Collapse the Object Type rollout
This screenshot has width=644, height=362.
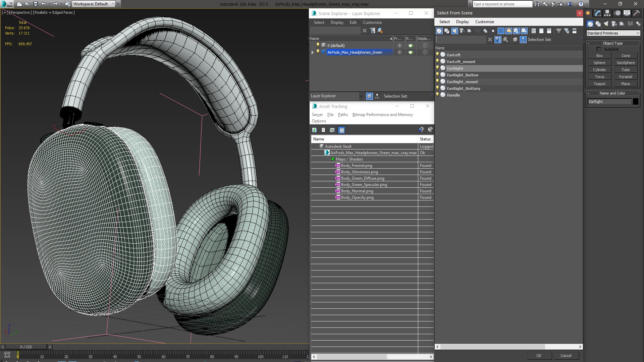point(612,43)
